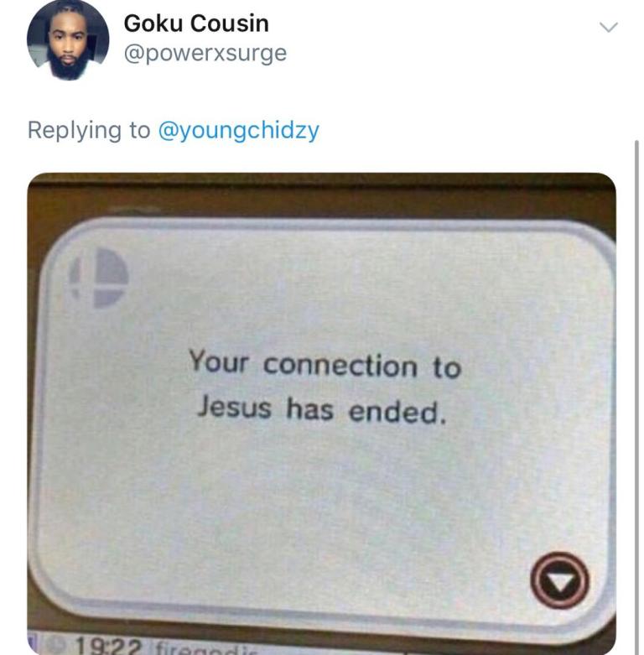The height and width of the screenshot is (655, 644).
Task: Open the @youngchidzy profile link
Action: 238,130
